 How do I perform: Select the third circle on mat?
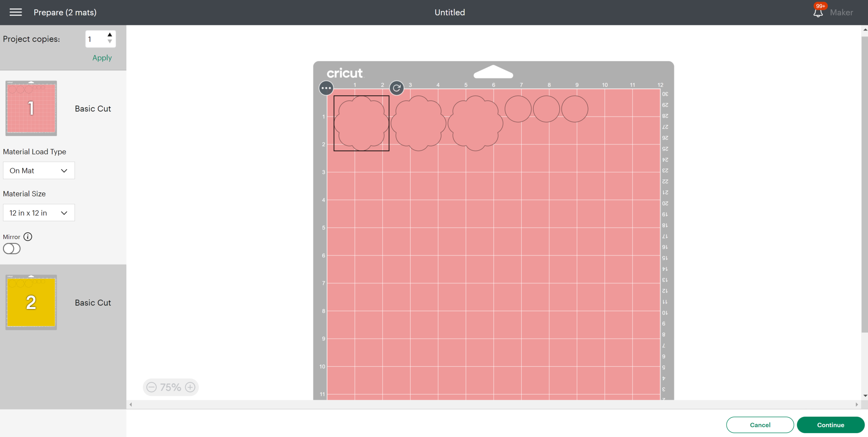pyautogui.click(x=575, y=109)
